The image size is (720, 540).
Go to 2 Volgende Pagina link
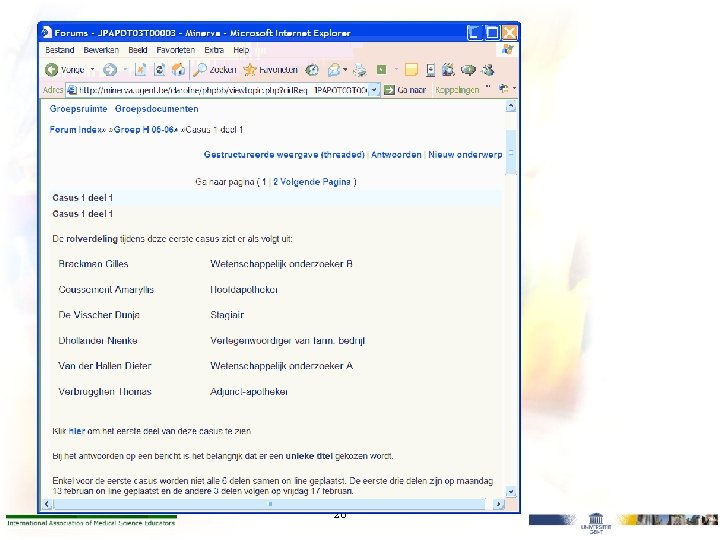tap(312, 182)
